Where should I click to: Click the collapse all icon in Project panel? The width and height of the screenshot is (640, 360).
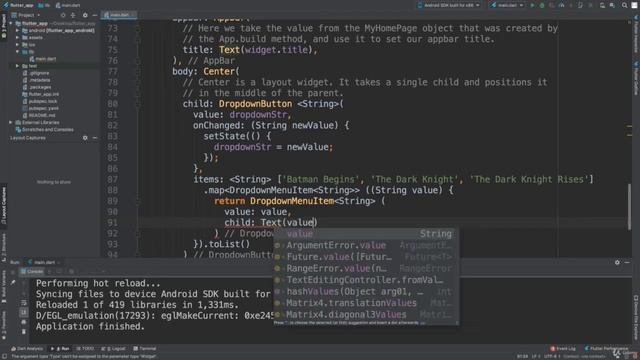click(73, 15)
